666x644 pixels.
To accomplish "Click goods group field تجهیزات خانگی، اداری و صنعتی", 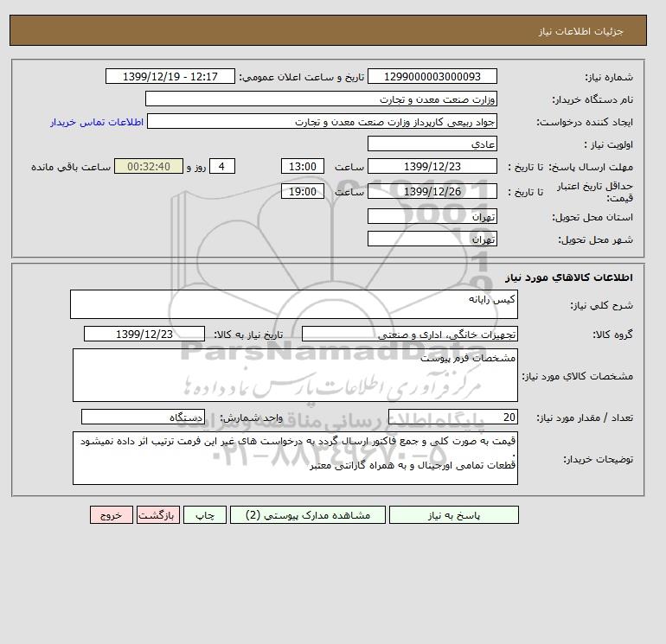I will 409,334.
